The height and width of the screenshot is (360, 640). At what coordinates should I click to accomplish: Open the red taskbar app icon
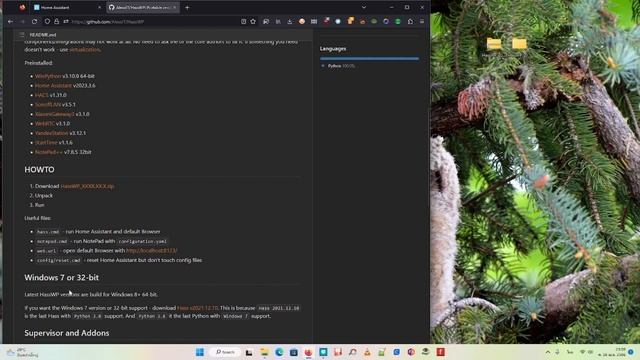point(440,352)
